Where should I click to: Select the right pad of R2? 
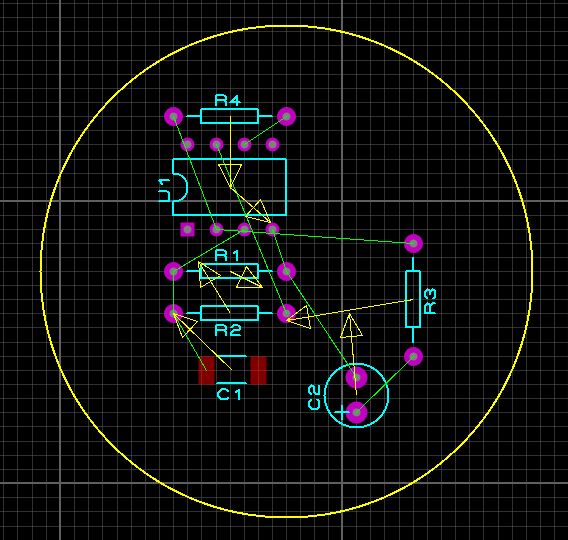[286, 313]
